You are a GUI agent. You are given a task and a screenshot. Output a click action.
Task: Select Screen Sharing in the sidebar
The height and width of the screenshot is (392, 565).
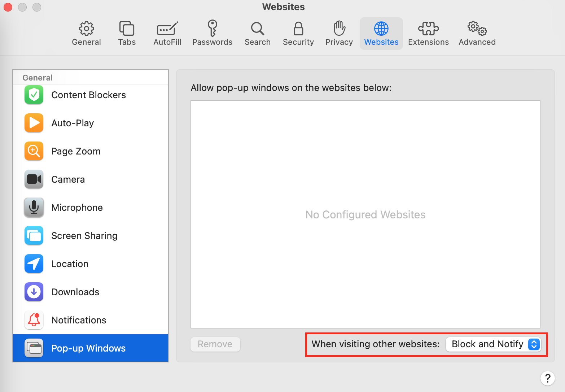pyautogui.click(x=91, y=236)
